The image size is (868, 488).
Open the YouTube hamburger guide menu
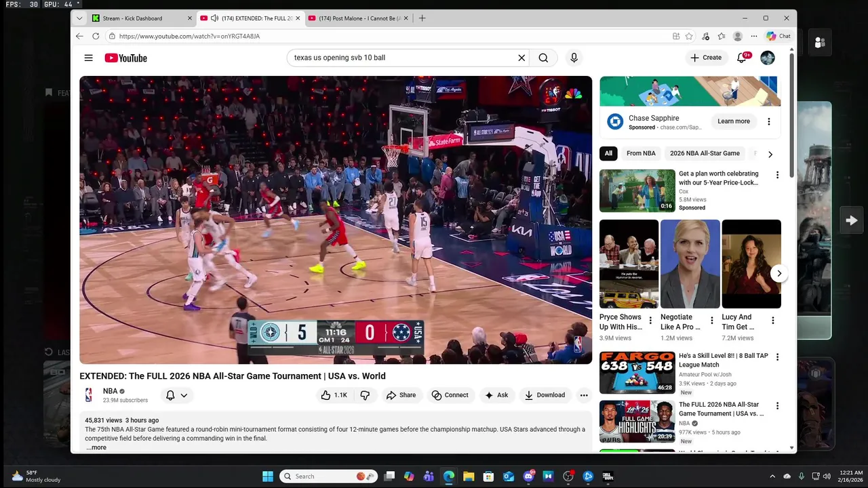88,58
